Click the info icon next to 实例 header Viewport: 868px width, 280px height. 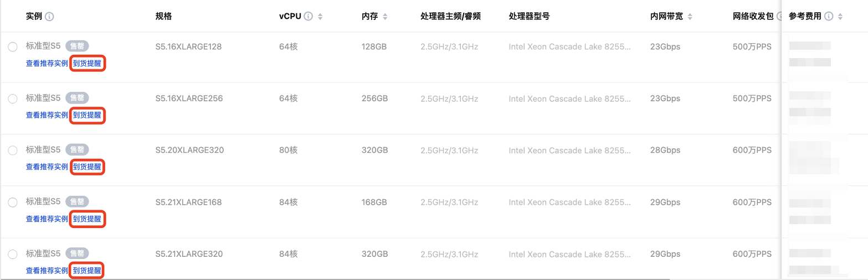pos(49,17)
